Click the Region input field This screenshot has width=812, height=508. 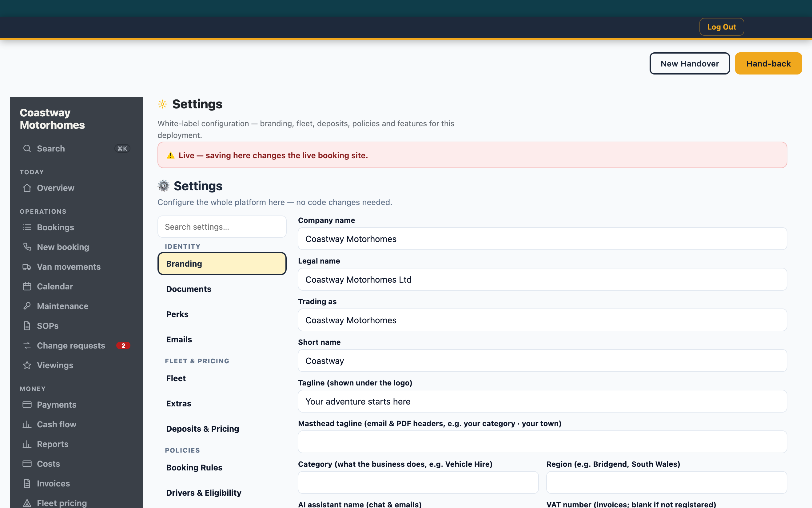667,483
